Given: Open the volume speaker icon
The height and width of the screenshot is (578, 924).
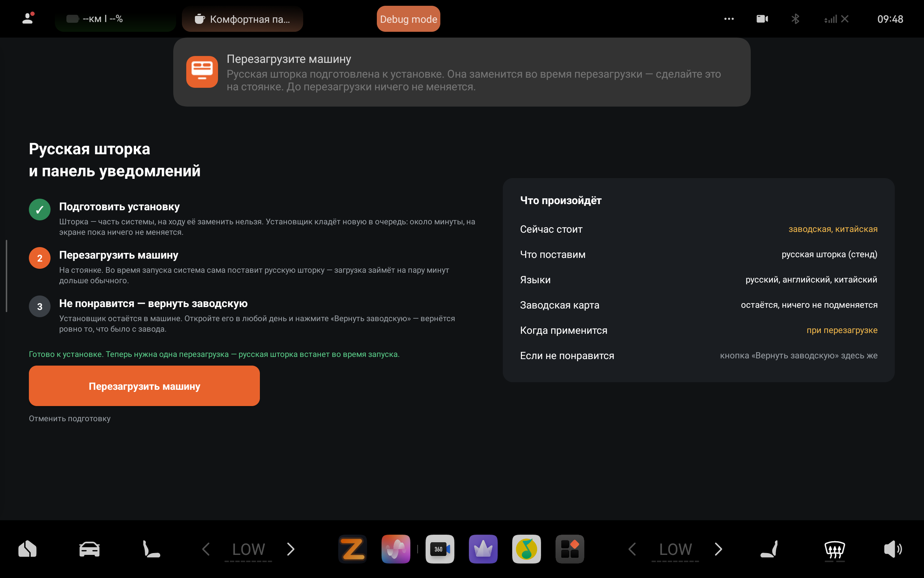Looking at the screenshot, I should [x=893, y=549].
